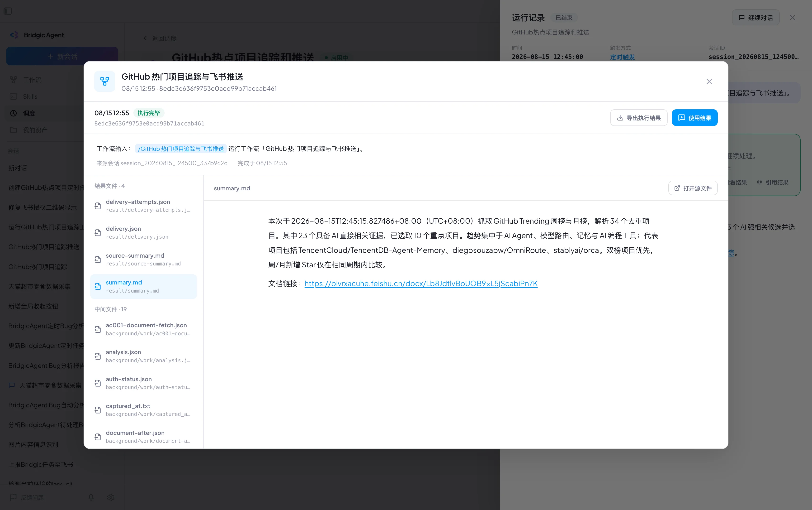Click file icon next to ac001-document-fetch.json
The width and height of the screenshot is (812, 510).
click(x=98, y=329)
